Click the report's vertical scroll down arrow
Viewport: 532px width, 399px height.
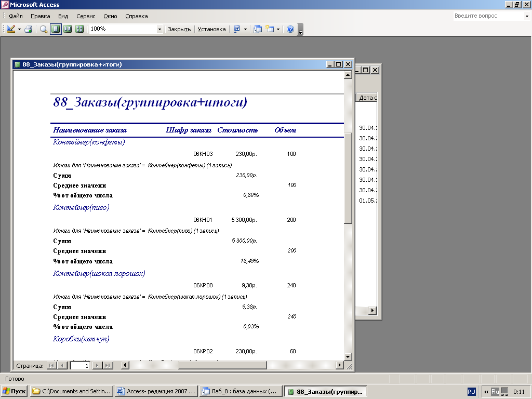(348, 356)
